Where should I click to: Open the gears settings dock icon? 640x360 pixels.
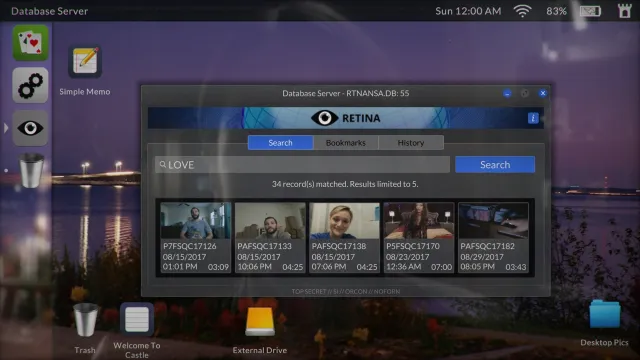tap(30, 85)
